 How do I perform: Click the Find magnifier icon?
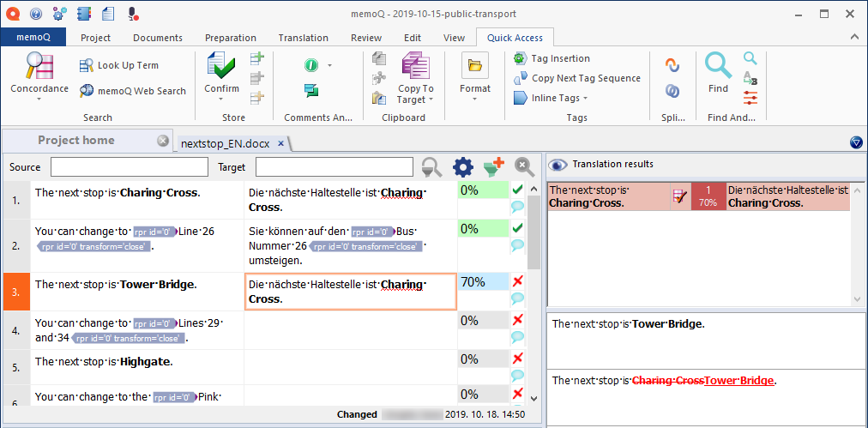tap(718, 66)
